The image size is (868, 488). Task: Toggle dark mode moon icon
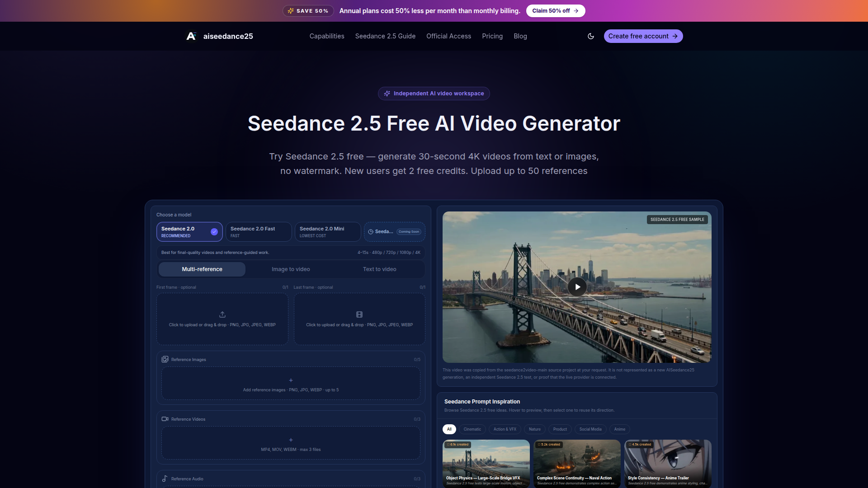(x=591, y=36)
